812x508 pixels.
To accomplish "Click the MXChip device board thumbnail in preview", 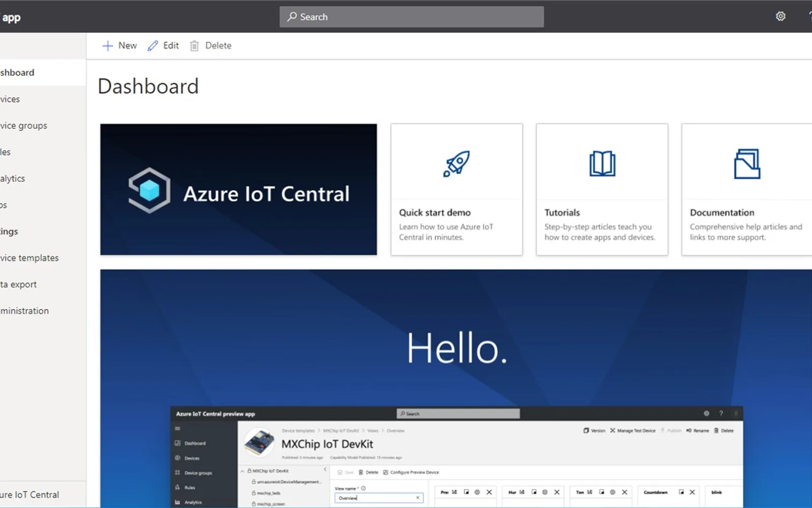I will (x=260, y=442).
